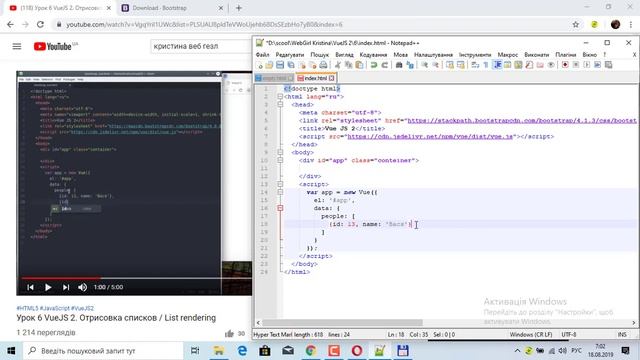640x360 pixels.
Task: Click the Close All toolbar icon
Action: click(313, 65)
